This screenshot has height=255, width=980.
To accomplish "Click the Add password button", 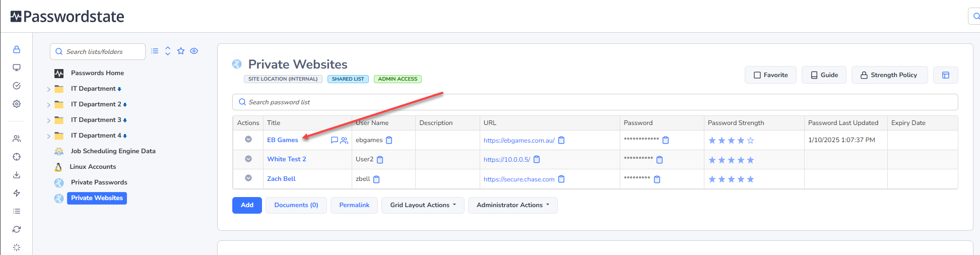I will click(x=247, y=205).
